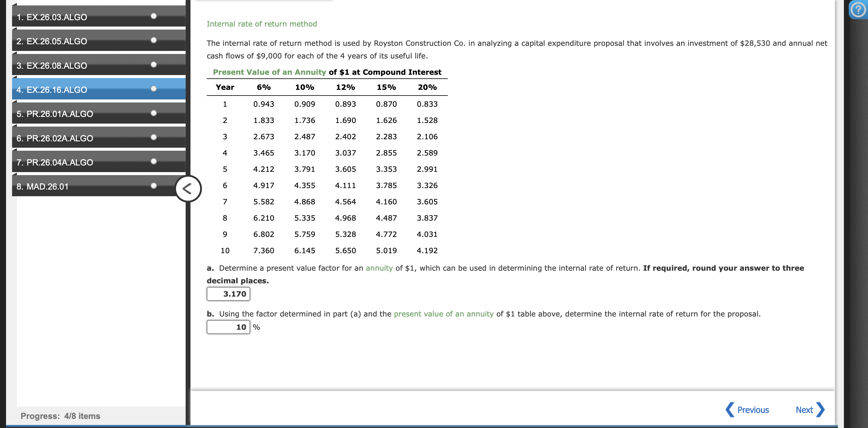868x428 pixels.
Task: Click status dot for PR.26.01A.ALGO
Action: [x=154, y=113]
